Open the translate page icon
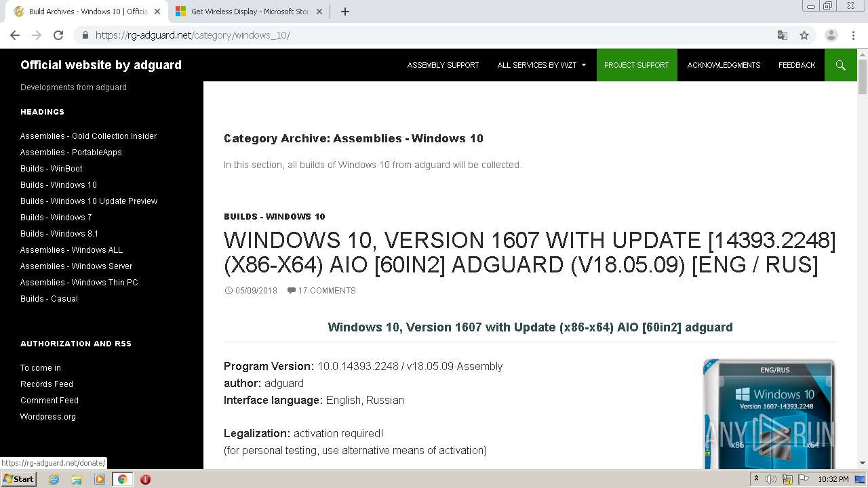 click(x=782, y=35)
